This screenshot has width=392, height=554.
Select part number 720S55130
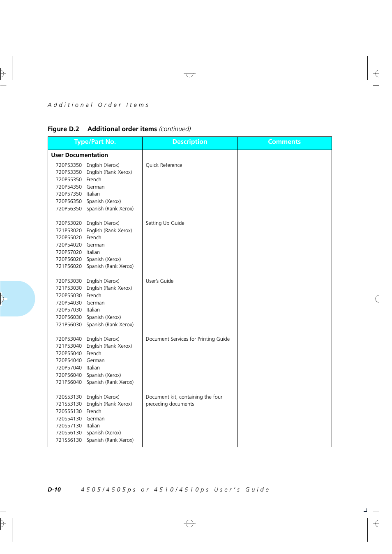69,411
